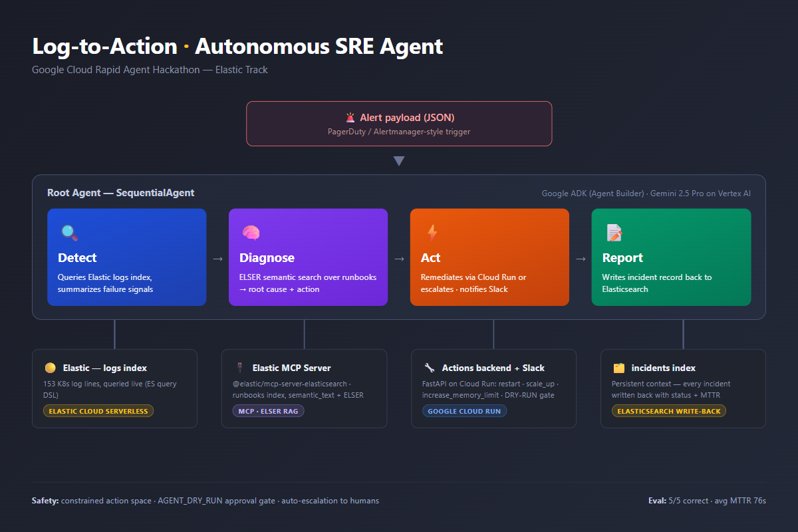Click '@elastic/mcp-server-elasticsearch' text

click(289, 384)
